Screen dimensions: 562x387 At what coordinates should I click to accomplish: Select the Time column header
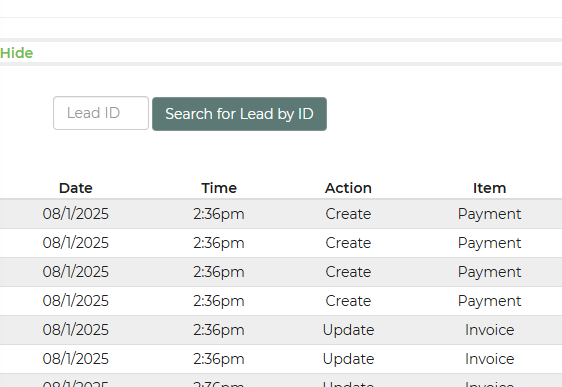click(x=219, y=188)
